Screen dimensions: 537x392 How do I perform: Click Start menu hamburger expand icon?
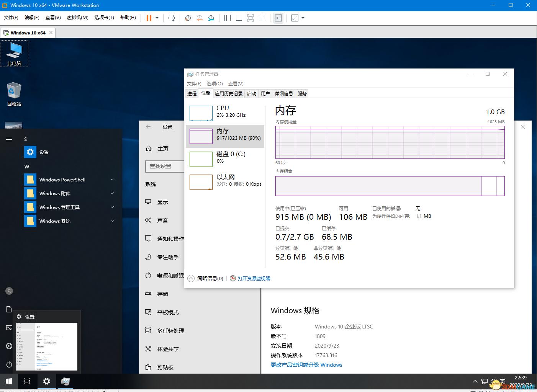9,139
